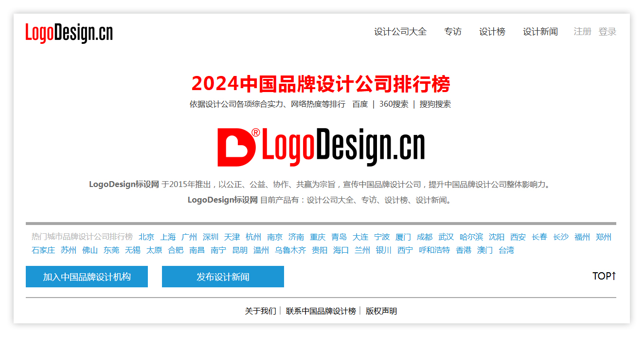Open 关于我们 in the footer
644x337 pixels.
pyautogui.click(x=260, y=311)
